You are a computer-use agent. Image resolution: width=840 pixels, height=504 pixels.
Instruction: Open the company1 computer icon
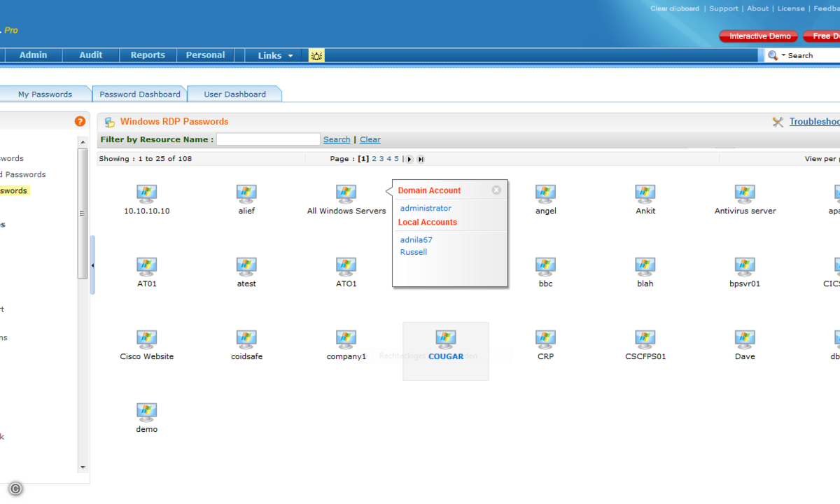(x=346, y=339)
